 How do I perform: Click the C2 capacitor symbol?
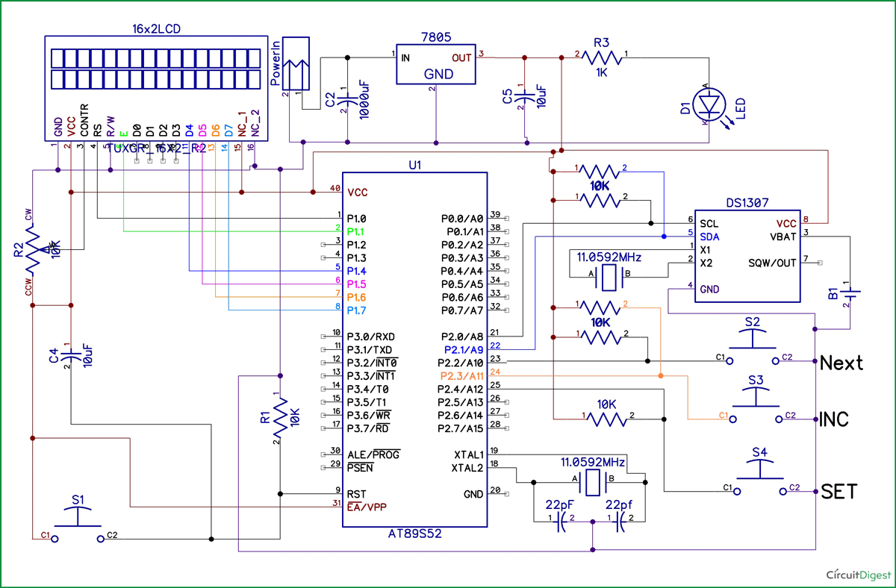coord(347,98)
